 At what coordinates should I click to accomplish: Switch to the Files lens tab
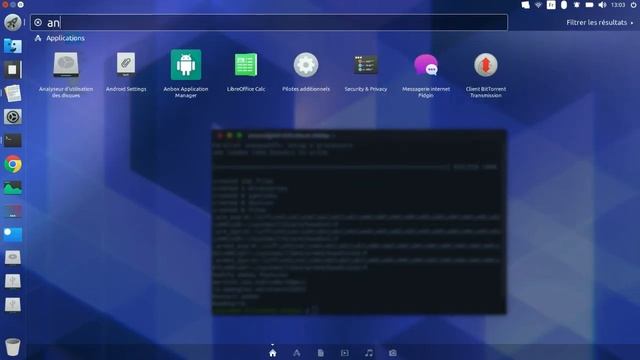coord(321,353)
